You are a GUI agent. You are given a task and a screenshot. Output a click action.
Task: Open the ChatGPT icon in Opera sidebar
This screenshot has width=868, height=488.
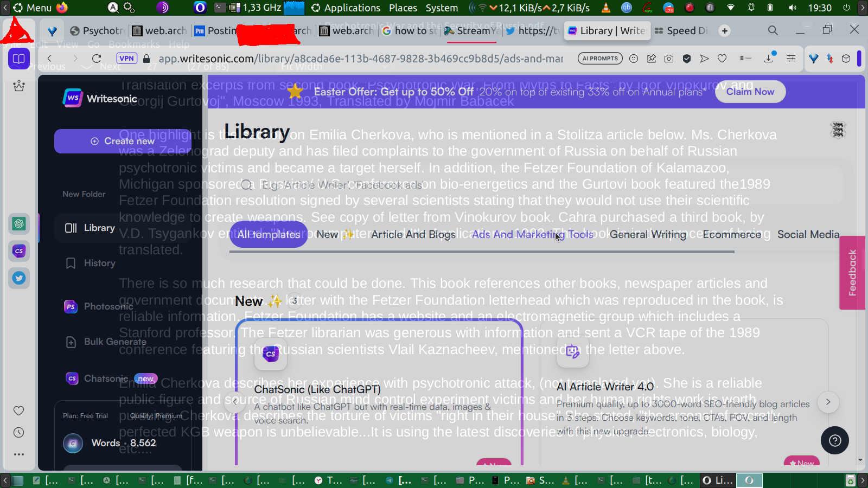(19, 223)
